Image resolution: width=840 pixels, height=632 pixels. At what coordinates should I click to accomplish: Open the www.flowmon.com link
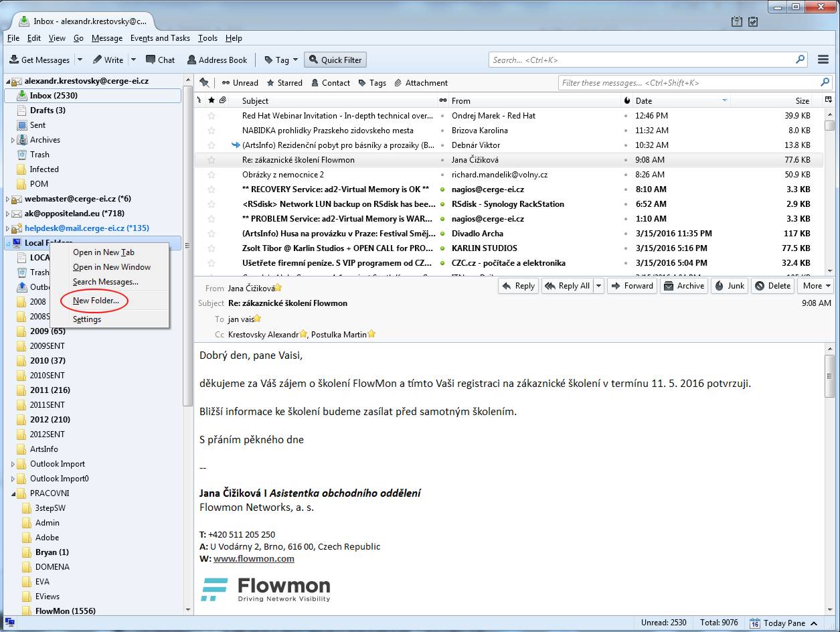coord(254,558)
